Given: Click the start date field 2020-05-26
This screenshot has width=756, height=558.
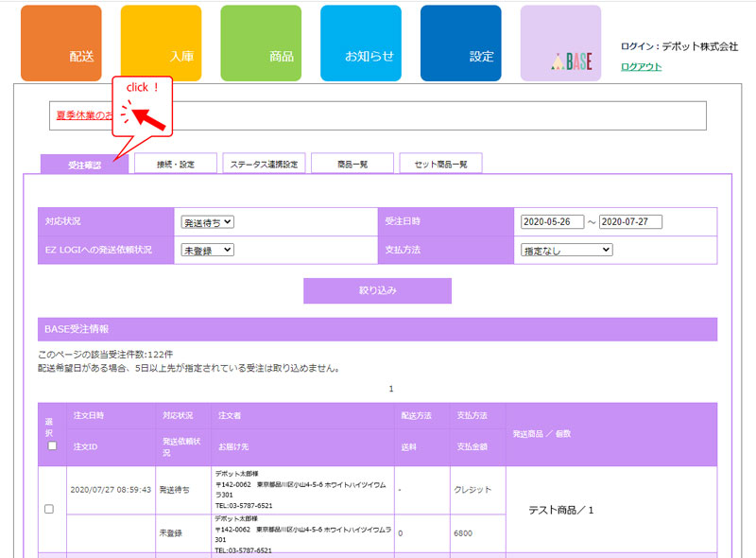Looking at the screenshot, I should pos(552,222).
